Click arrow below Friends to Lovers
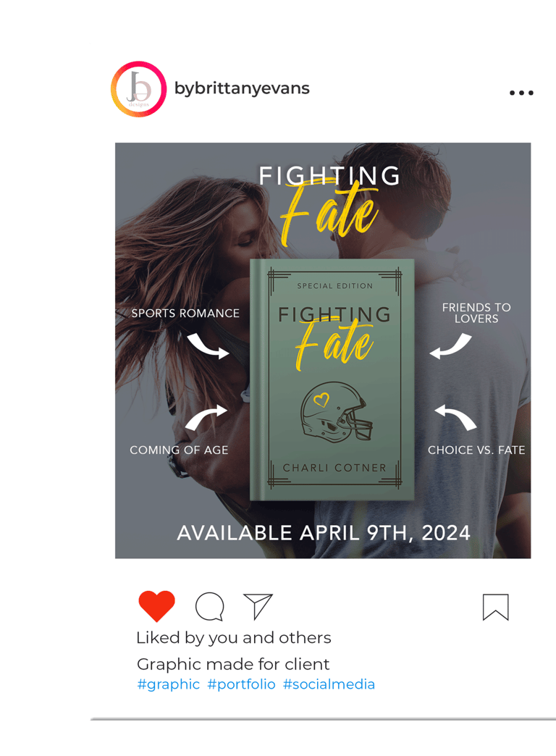The height and width of the screenshot is (756, 556). pos(450,346)
